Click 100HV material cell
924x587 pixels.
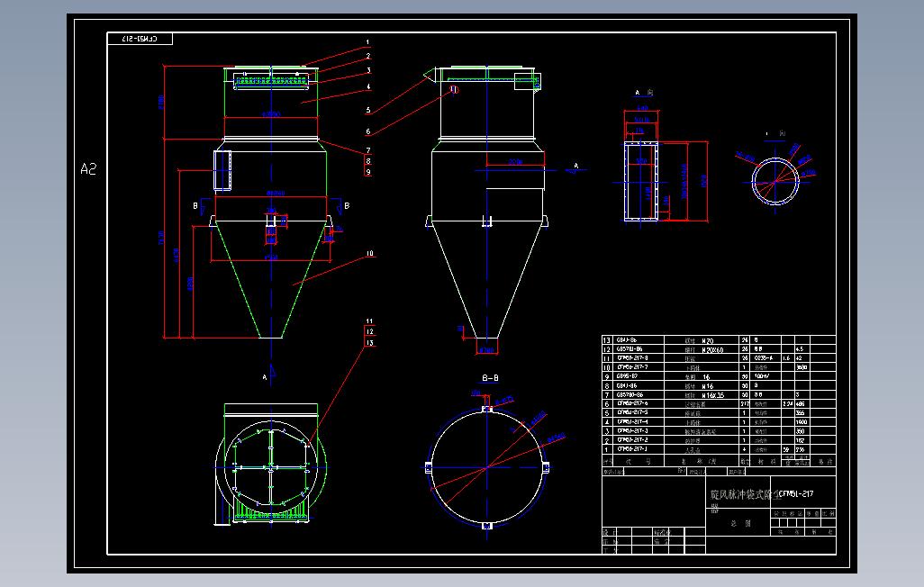(762, 376)
